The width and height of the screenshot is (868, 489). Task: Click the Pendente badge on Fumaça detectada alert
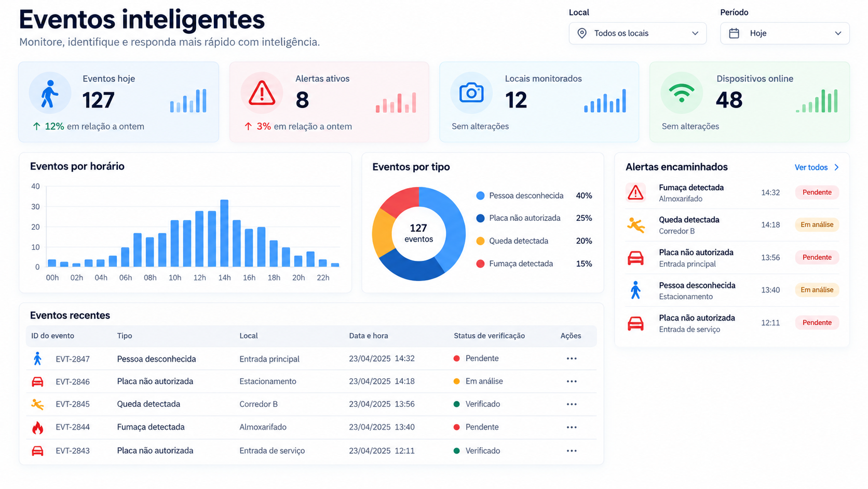pos(817,192)
